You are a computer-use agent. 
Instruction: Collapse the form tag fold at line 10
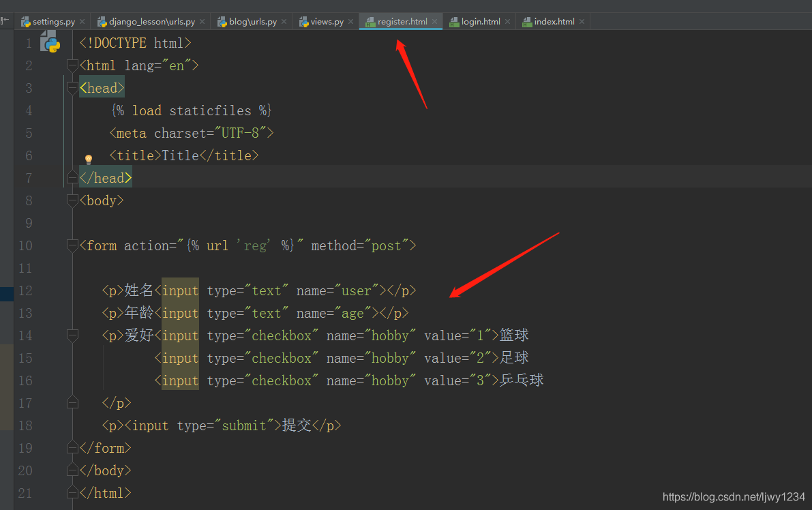pyautogui.click(x=72, y=245)
